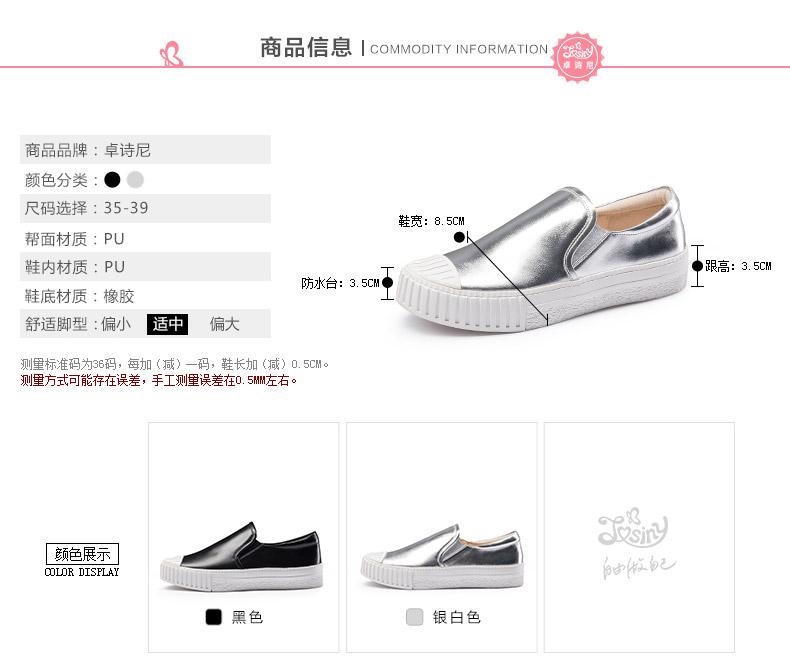Open the silver-white shoe thumbnail
Viewport: 790px width, 666px height.
tap(442, 557)
